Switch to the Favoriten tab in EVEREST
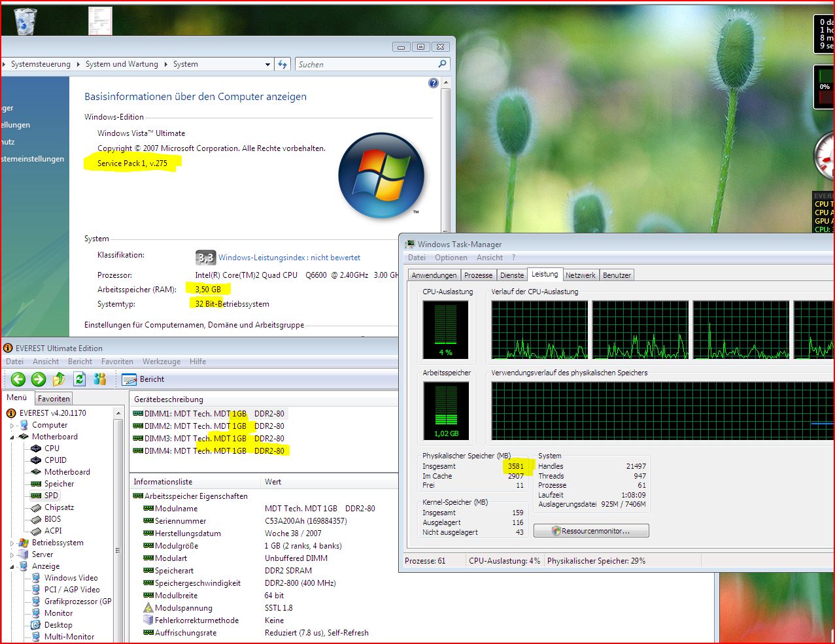Screen dimensions: 835x644 (54, 399)
